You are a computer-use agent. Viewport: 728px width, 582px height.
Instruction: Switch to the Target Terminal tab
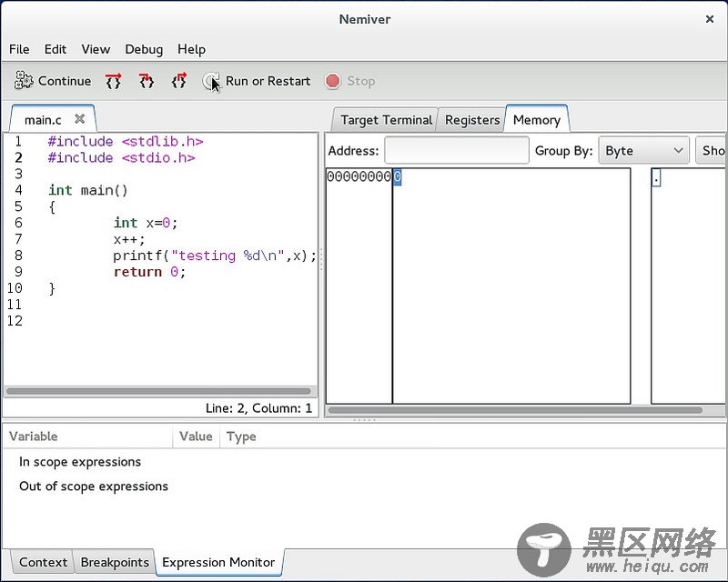coord(386,120)
